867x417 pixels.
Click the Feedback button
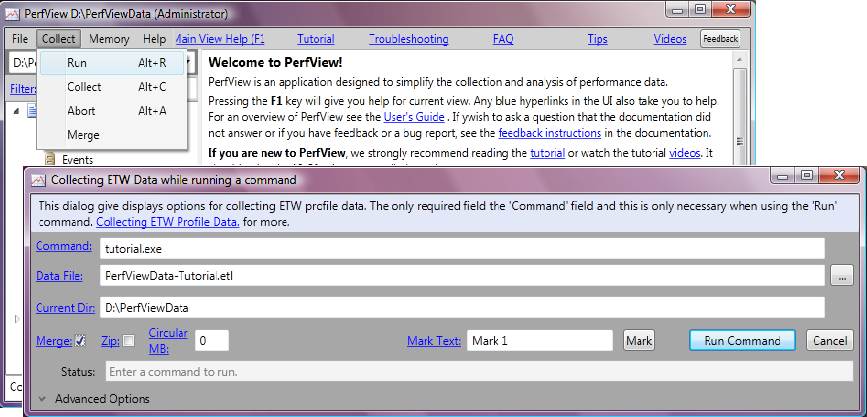click(x=720, y=39)
